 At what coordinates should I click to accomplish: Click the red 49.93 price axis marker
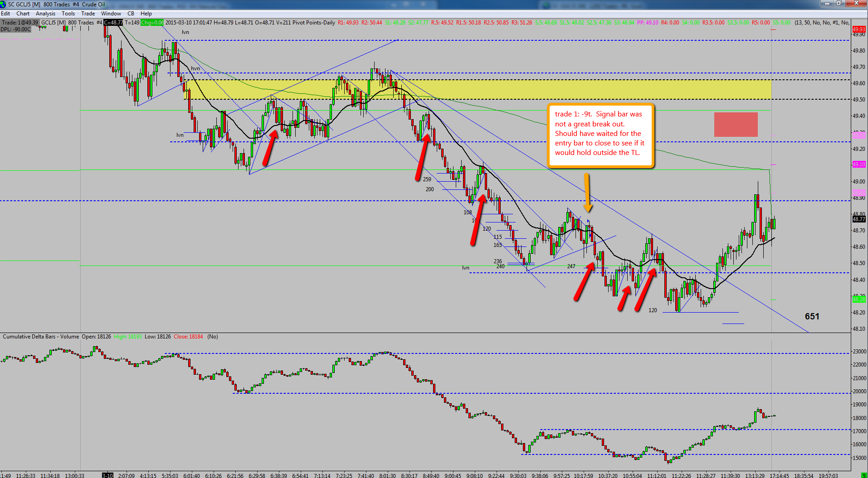[859, 29]
